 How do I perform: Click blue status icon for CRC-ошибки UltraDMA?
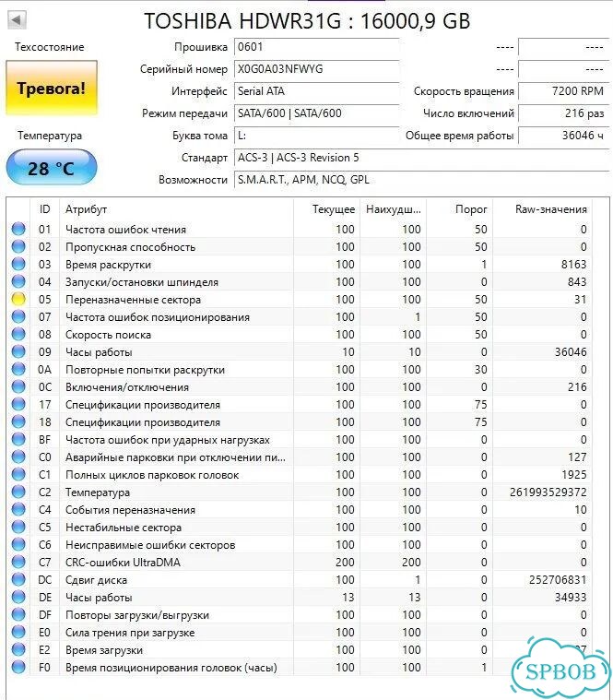pyautogui.click(x=18, y=562)
